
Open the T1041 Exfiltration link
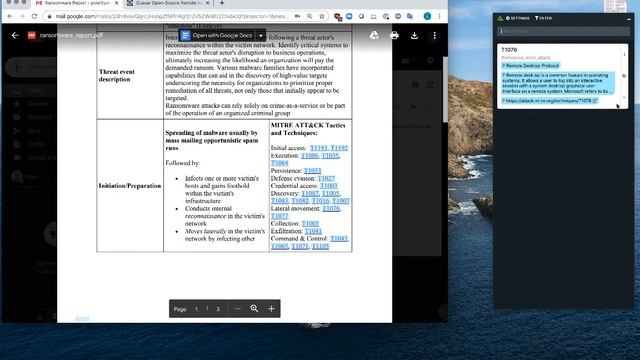313,231
